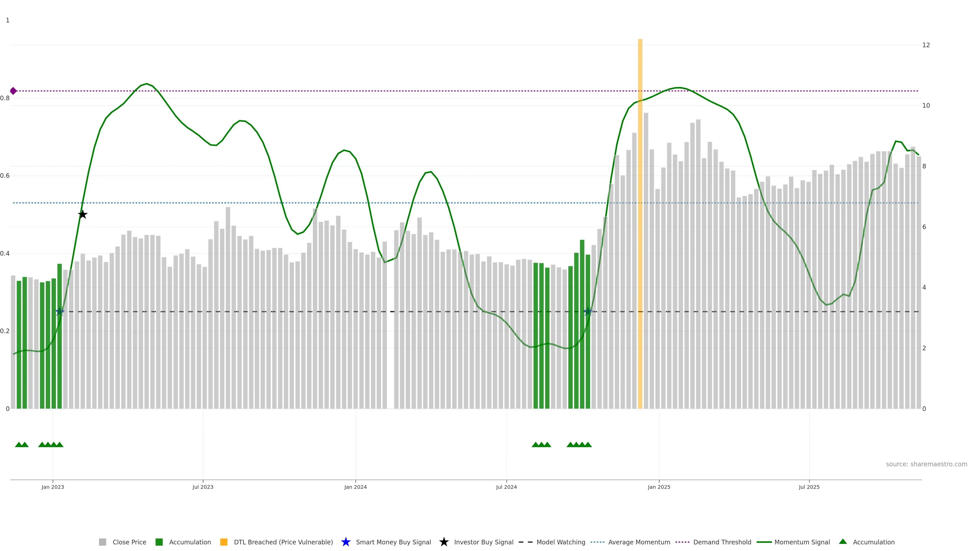The width and height of the screenshot is (980, 551).
Task: Click the green triangle icon in legend
Action: (843, 542)
